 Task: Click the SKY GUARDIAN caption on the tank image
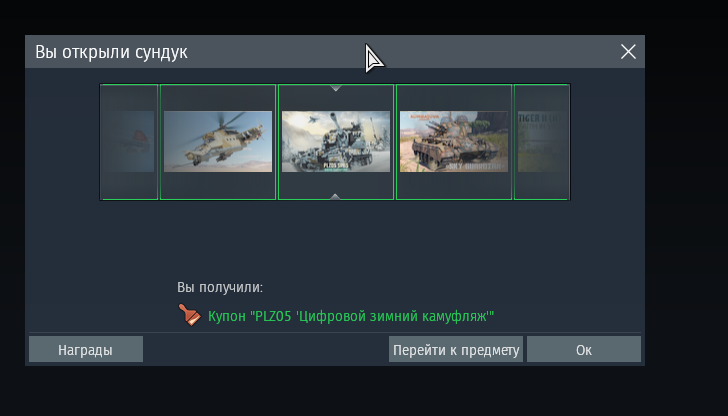(473, 166)
